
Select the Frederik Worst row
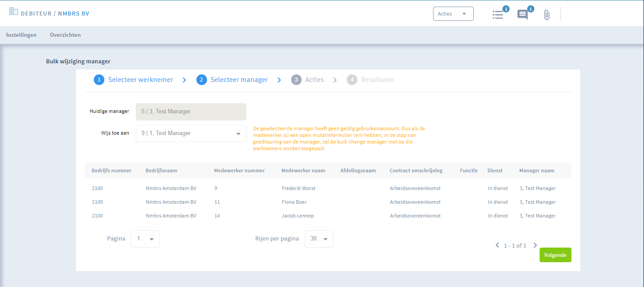[x=328, y=188]
